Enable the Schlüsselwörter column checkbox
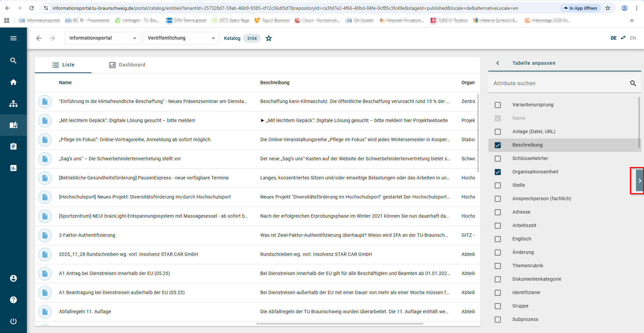The height and width of the screenshot is (333, 644). [498, 159]
